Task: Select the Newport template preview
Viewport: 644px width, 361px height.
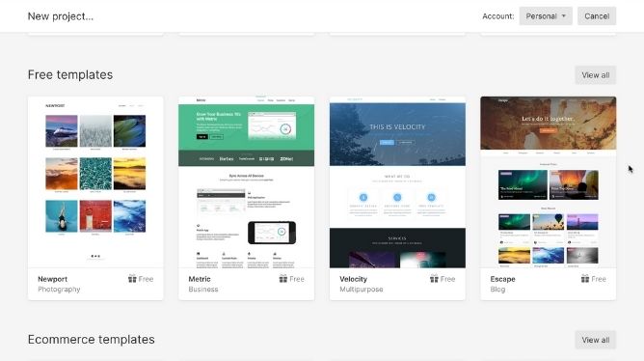Action: pyautogui.click(x=95, y=182)
